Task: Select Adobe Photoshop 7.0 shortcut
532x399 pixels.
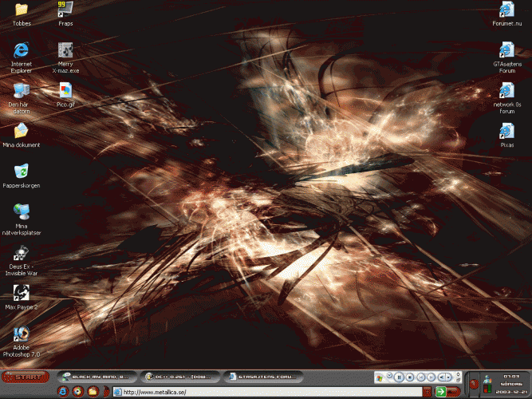Action: 22,335
